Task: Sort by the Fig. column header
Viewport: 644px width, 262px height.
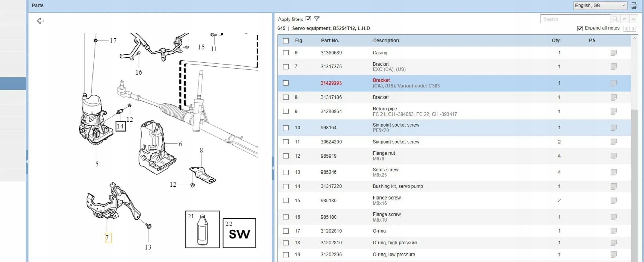Action: 299,40
